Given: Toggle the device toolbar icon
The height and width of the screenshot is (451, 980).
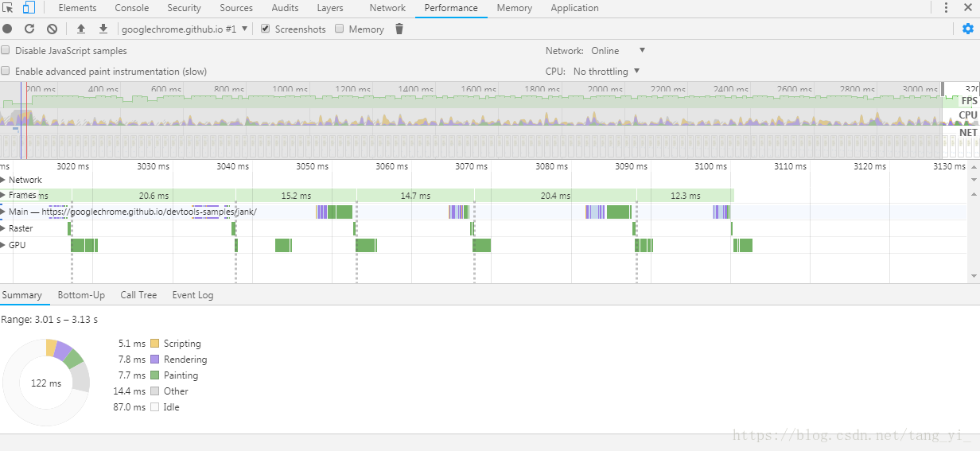Looking at the screenshot, I should pos(28,8).
